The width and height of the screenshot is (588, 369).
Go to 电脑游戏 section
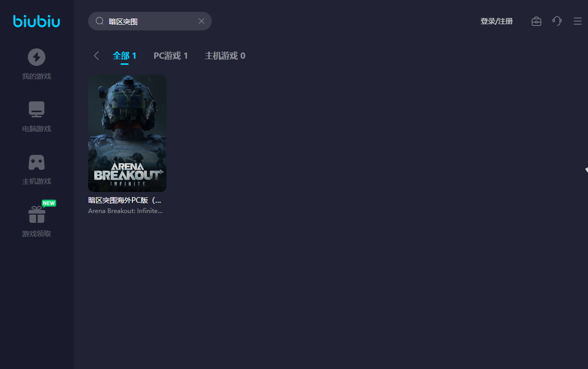click(37, 116)
